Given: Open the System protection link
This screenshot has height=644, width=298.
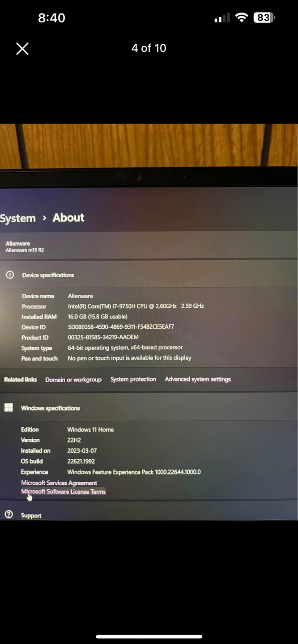Looking at the screenshot, I should click(x=133, y=379).
